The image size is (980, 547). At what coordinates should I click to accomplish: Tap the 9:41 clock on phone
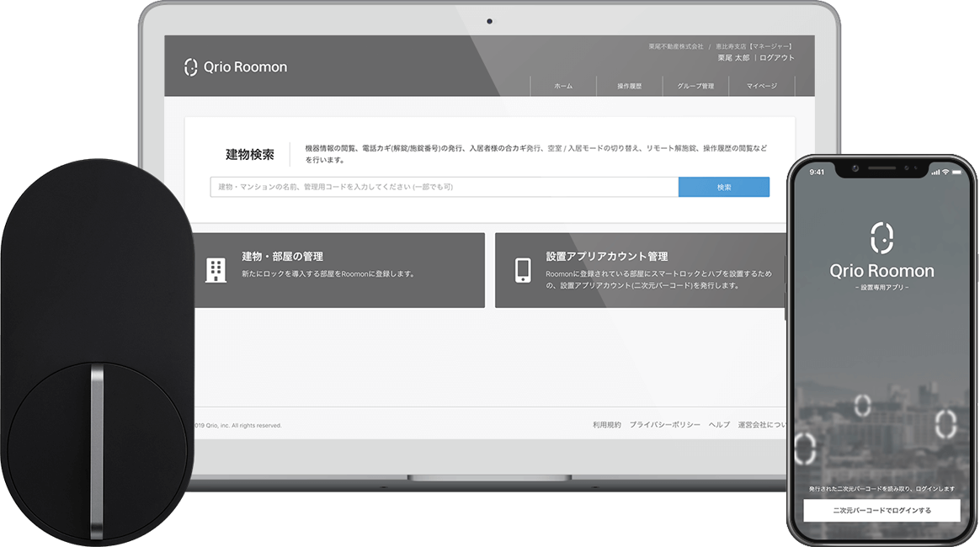817,172
